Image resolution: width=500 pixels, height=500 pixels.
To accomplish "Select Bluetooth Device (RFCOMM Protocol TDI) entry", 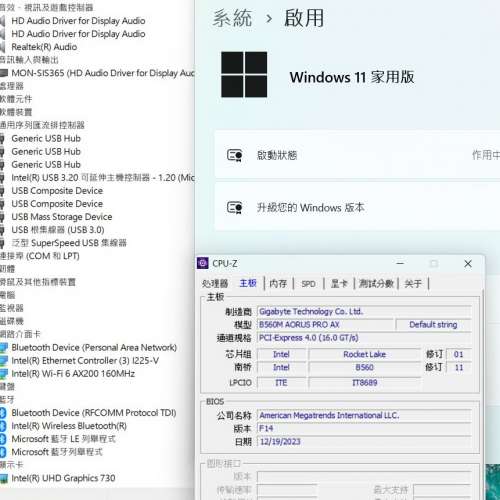I will point(94,413).
